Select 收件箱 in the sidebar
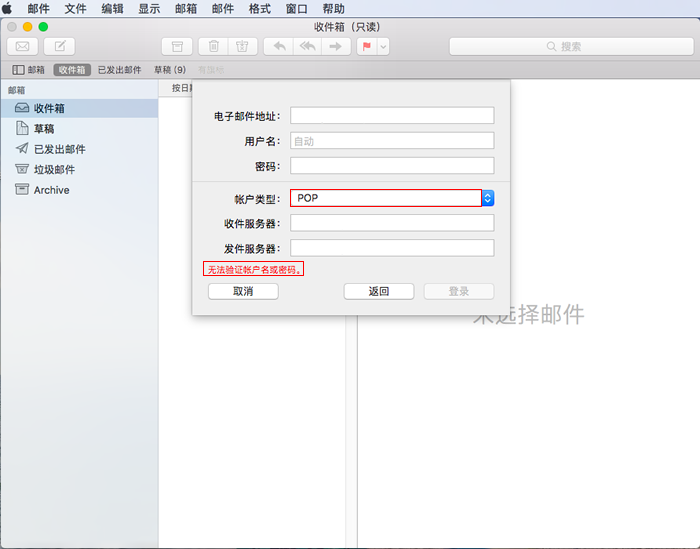This screenshot has height=549, width=700. [x=79, y=108]
